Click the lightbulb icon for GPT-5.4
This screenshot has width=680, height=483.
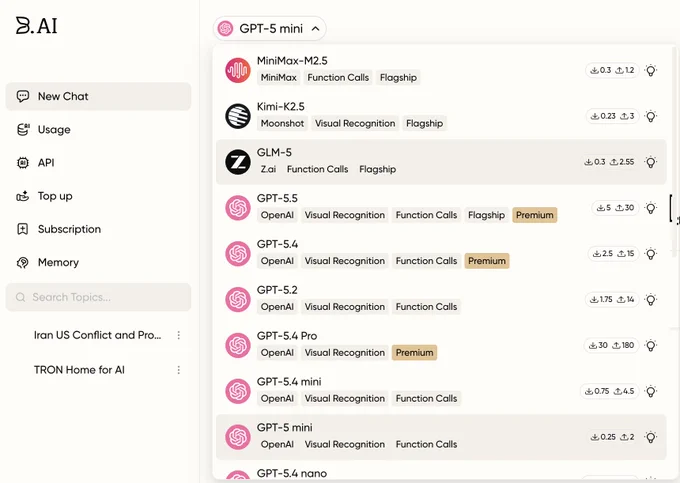tap(651, 254)
